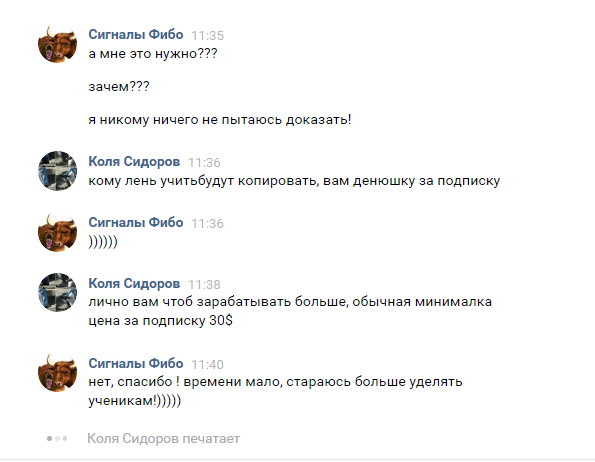The width and height of the screenshot is (595, 462).
Task: Click Коля Сидоров avatar at 11:36
Action: point(57,171)
